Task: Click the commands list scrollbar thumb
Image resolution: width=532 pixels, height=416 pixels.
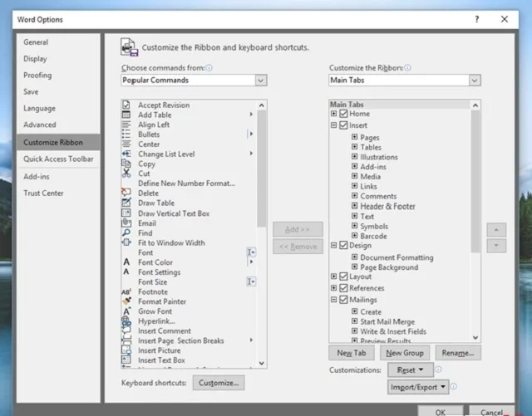Action: [x=261, y=169]
